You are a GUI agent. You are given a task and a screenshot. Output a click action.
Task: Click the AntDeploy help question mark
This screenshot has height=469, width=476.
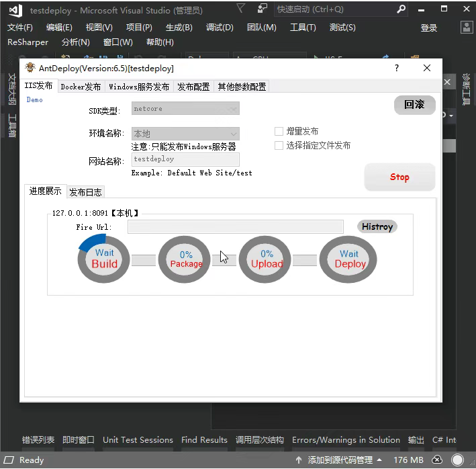[x=397, y=68]
